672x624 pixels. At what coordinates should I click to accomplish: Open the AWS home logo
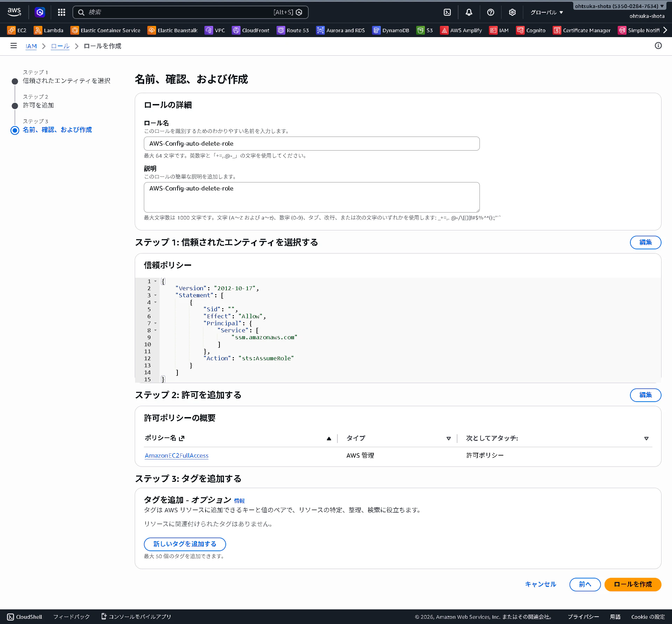pos(14,12)
